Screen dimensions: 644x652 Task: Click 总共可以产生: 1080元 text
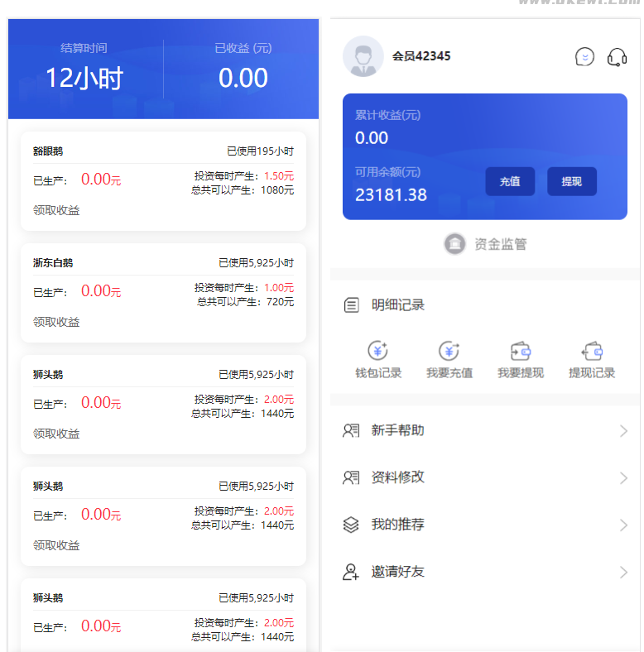tap(243, 190)
